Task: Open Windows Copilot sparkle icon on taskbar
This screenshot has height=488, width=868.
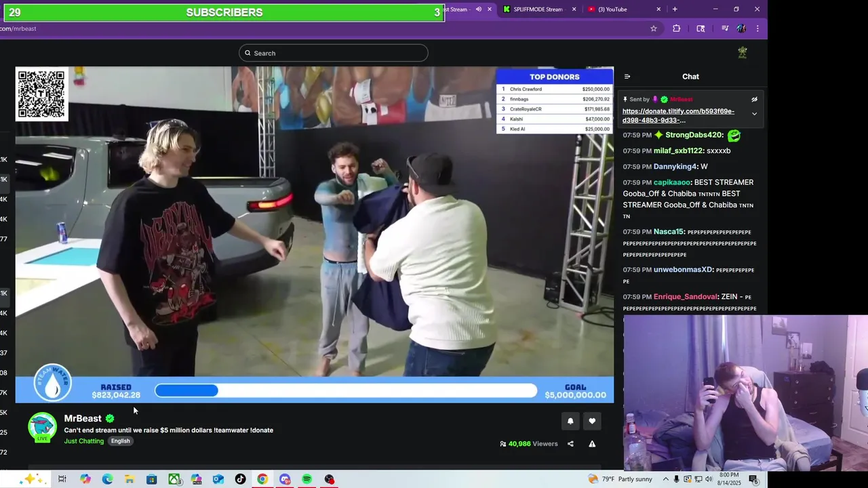Action: [31, 479]
